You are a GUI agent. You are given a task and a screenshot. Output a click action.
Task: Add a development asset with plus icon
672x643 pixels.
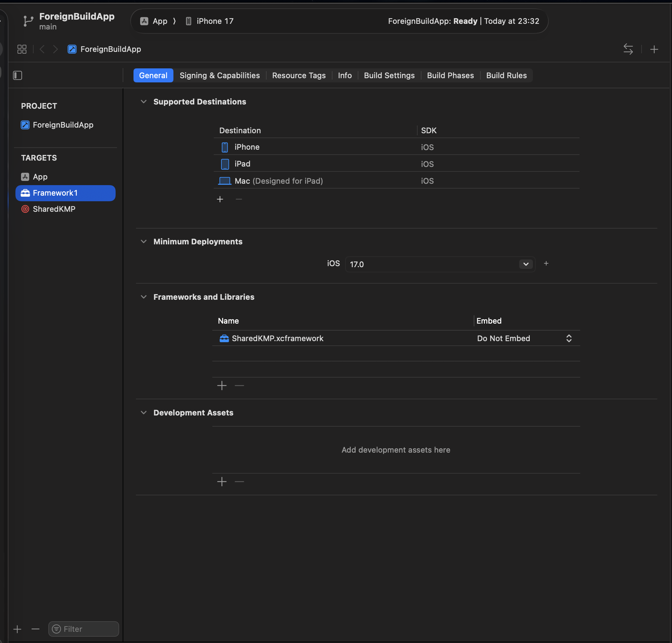pos(222,482)
